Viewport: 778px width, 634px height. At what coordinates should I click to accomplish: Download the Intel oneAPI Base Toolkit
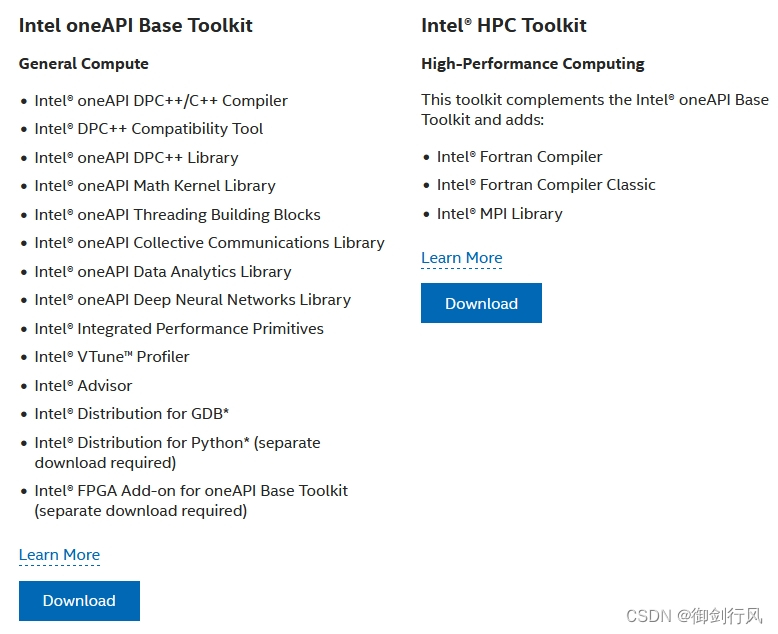(79, 600)
